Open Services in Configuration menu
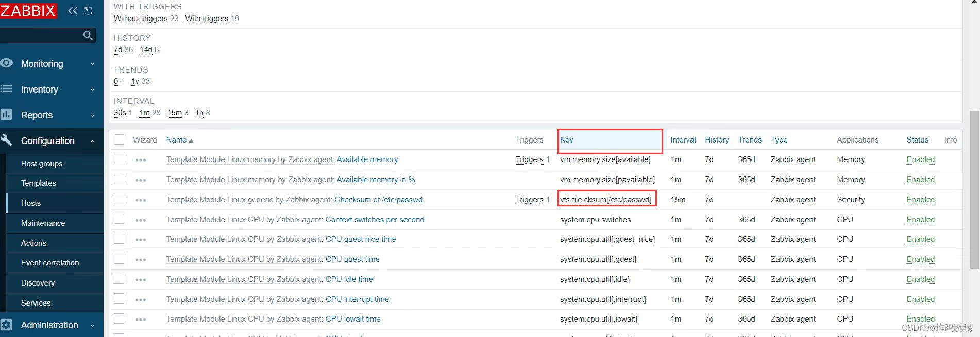The width and height of the screenshot is (980, 337). pyautogui.click(x=36, y=303)
